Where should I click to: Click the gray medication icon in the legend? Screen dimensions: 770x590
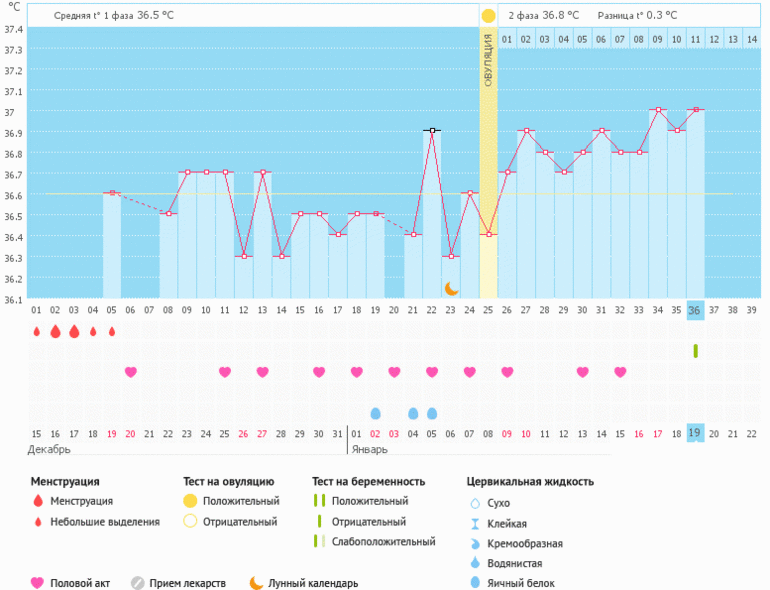(x=138, y=583)
